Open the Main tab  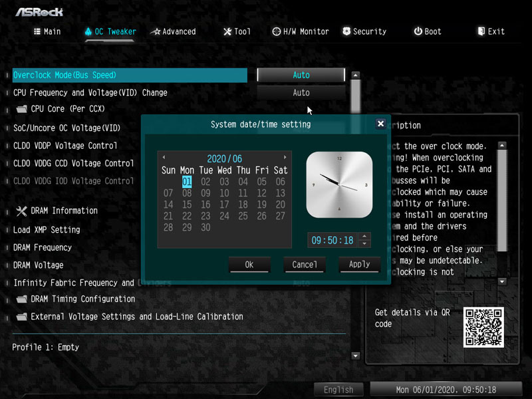(47, 31)
